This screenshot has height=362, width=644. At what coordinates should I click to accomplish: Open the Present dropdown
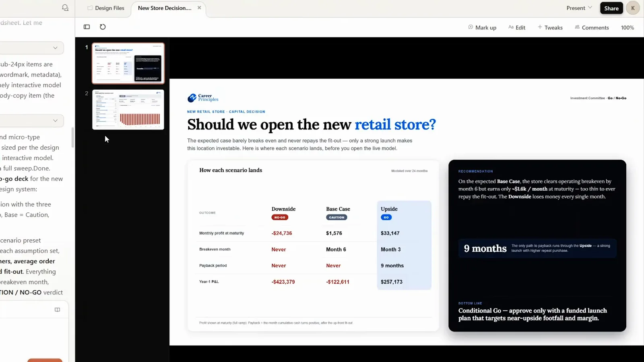tap(579, 8)
